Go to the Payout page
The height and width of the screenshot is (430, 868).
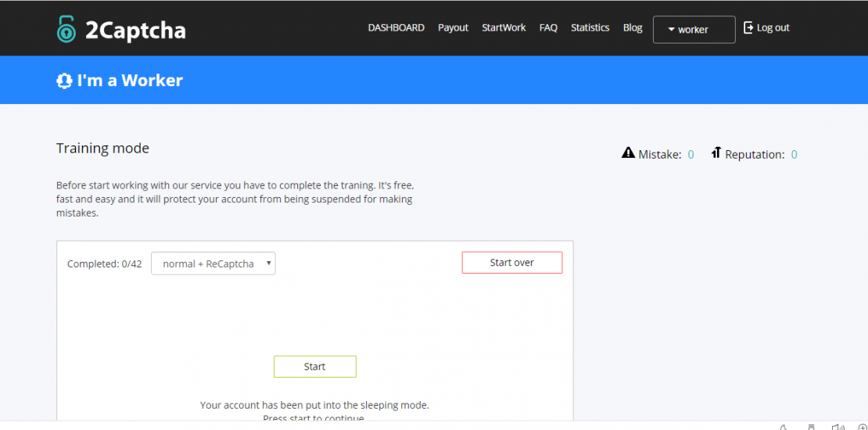(453, 27)
